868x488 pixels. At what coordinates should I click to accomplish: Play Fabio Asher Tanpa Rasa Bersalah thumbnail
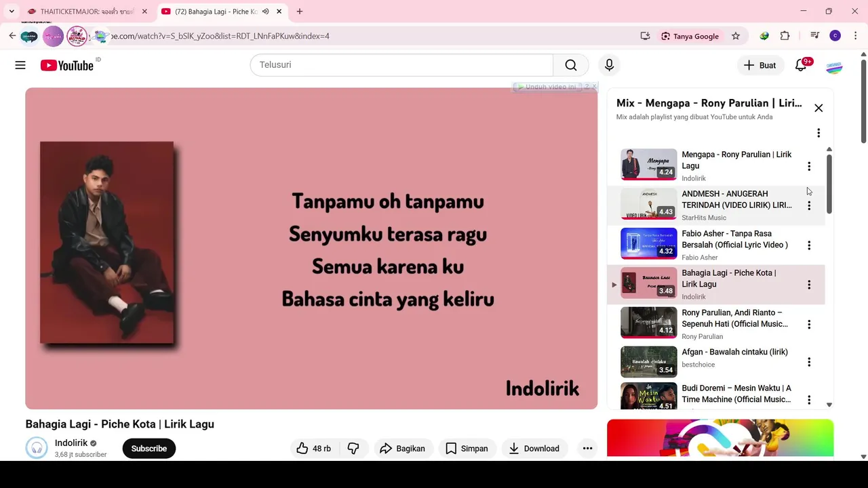[x=649, y=243]
